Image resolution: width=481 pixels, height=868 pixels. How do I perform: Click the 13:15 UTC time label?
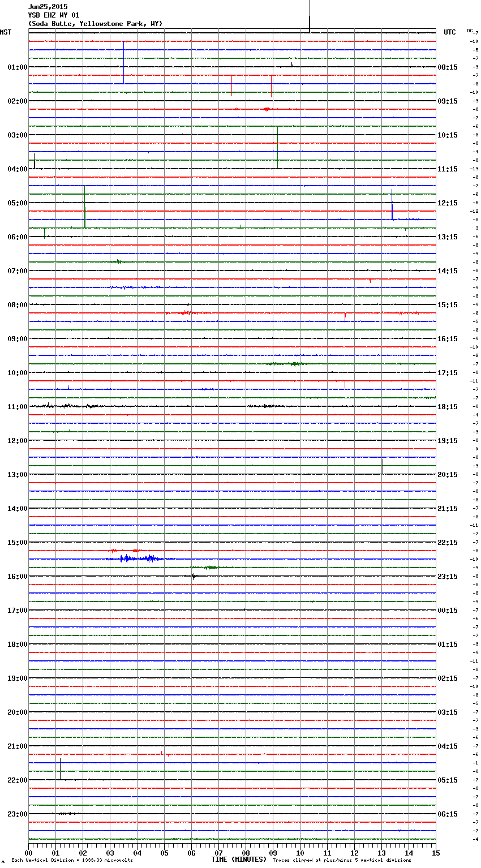448,237
